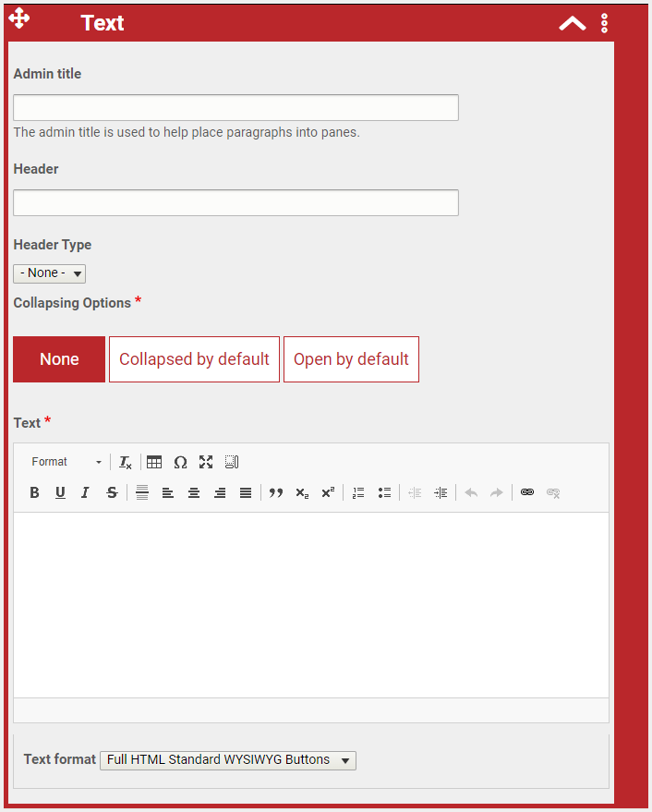Toggle subscript formatting

pyautogui.click(x=302, y=492)
